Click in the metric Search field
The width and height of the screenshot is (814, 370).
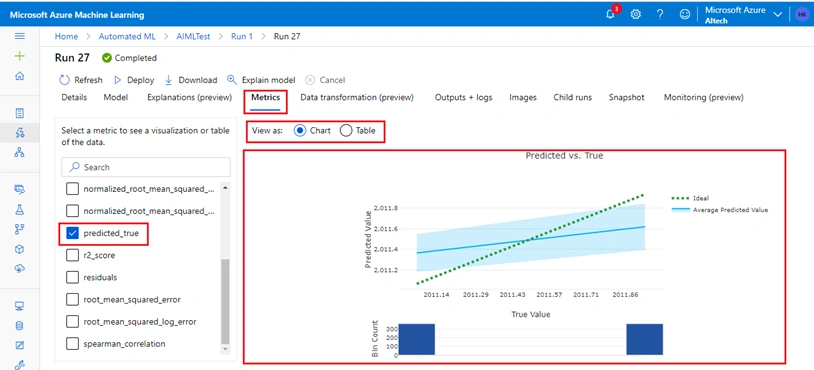click(x=146, y=167)
